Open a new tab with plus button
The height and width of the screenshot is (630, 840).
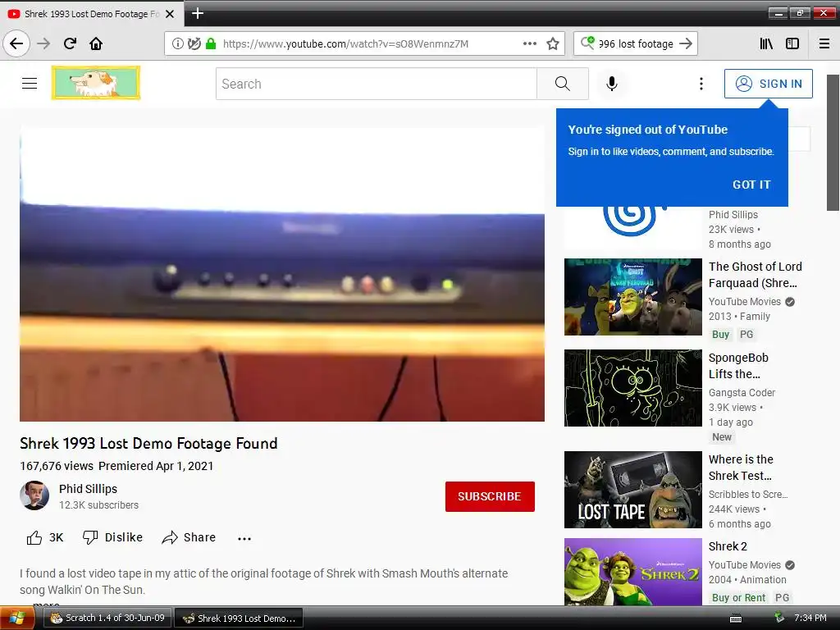[198, 13]
